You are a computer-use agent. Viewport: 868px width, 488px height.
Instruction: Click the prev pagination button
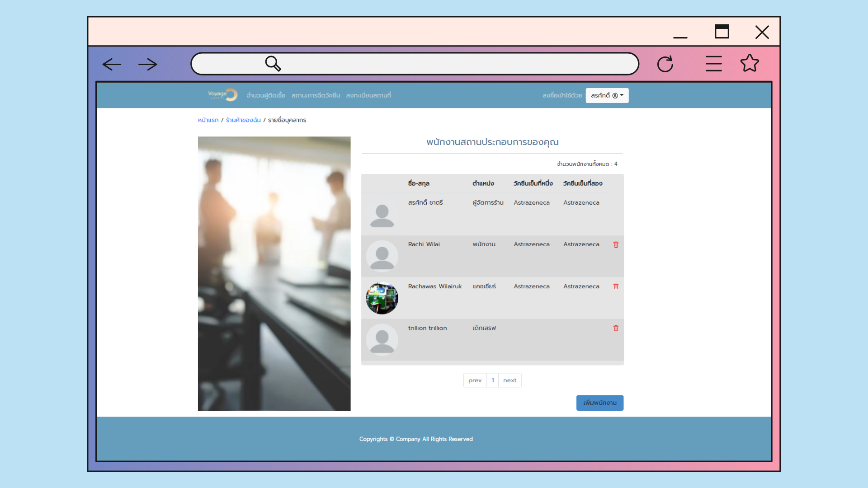point(475,380)
